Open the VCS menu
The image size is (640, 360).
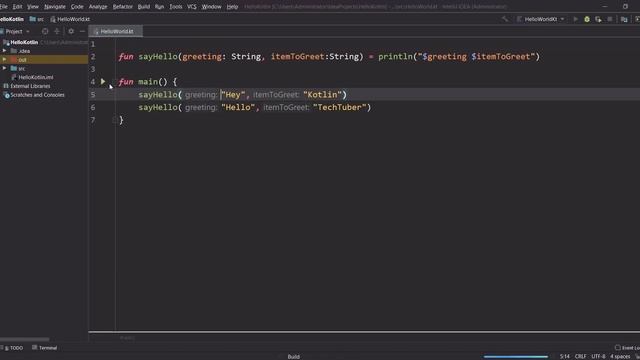pyautogui.click(x=192, y=7)
